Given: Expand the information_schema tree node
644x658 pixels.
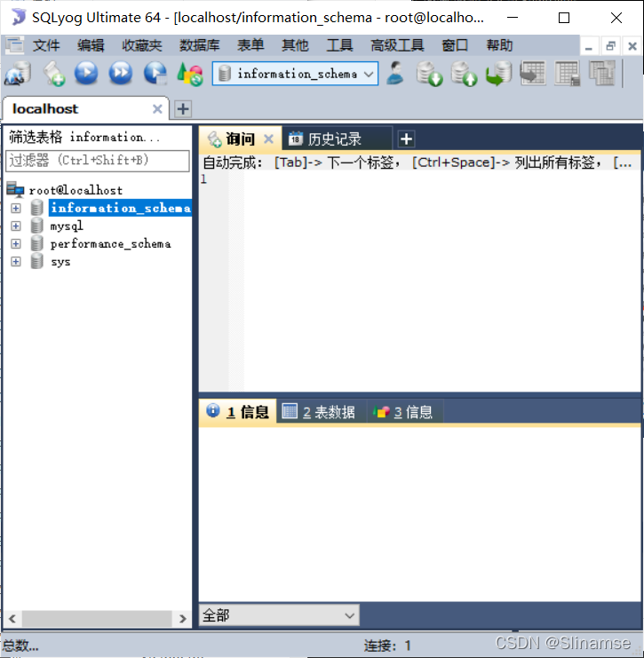Looking at the screenshot, I should tap(16, 208).
